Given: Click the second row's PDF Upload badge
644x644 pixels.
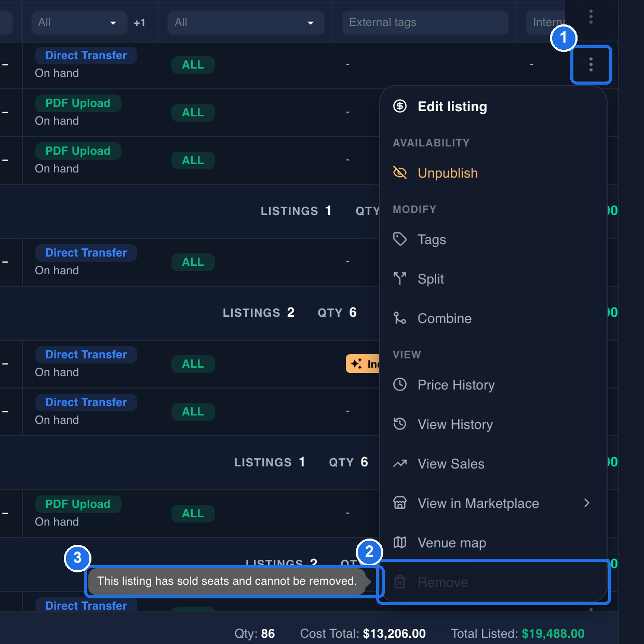Looking at the screenshot, I should [x=78, y=103].
